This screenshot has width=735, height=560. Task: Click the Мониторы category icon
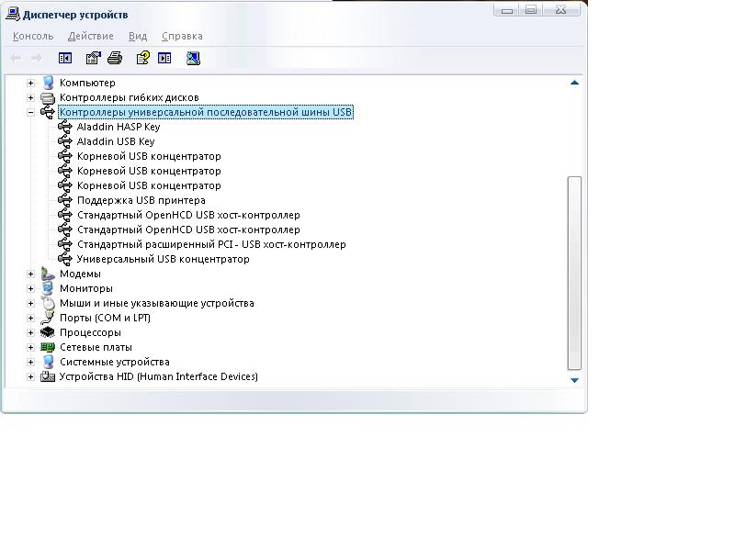[x=48, y=288]
